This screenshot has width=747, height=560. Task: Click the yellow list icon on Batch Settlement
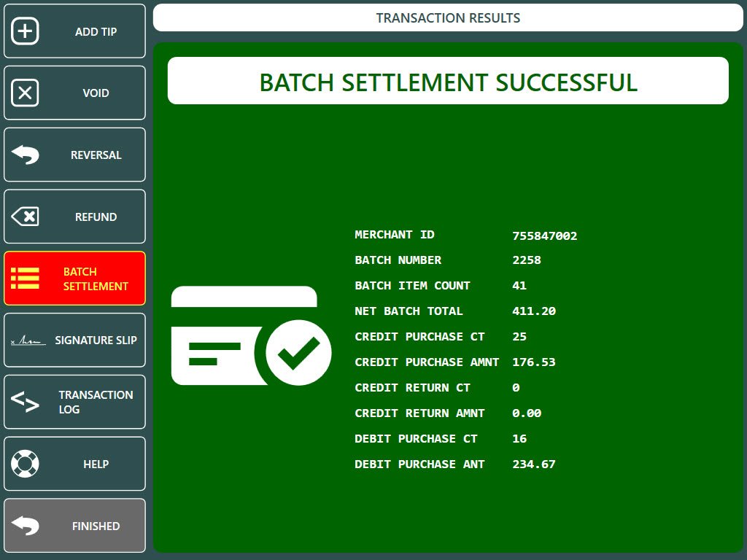(x=26, y=279)
